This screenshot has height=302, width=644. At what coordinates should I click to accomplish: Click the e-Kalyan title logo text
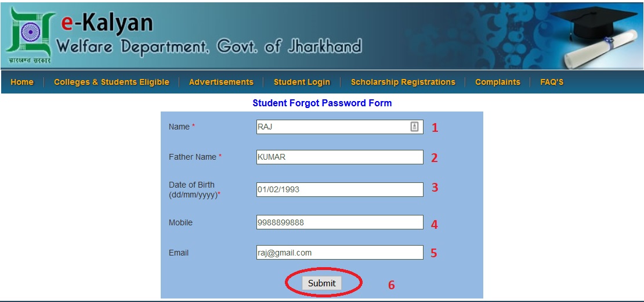tap(107, 23)
